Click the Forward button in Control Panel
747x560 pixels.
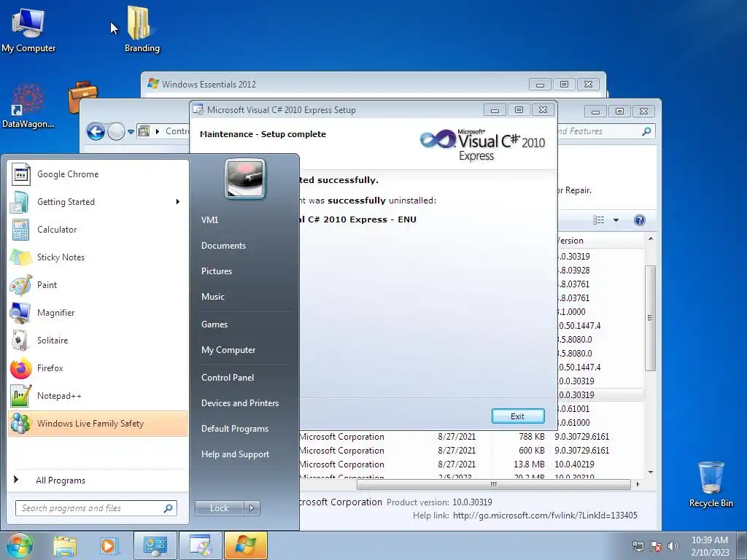tap(116, 131)
